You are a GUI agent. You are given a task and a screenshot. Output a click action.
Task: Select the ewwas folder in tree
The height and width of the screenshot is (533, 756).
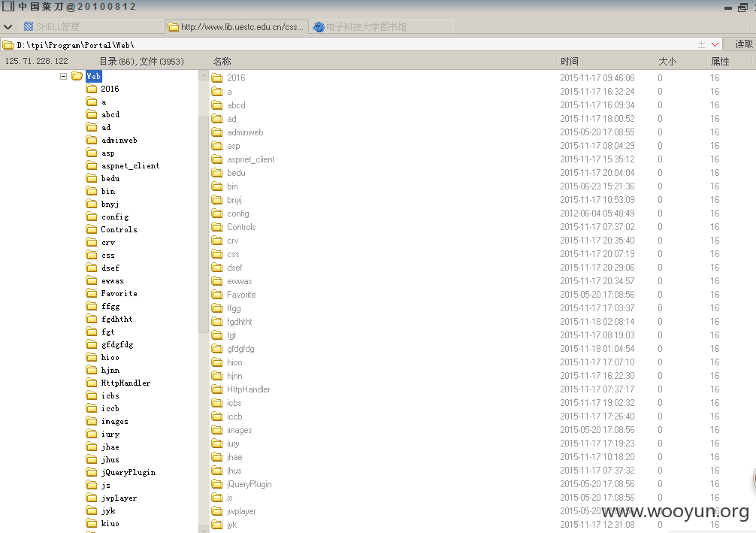pos(112,280)
